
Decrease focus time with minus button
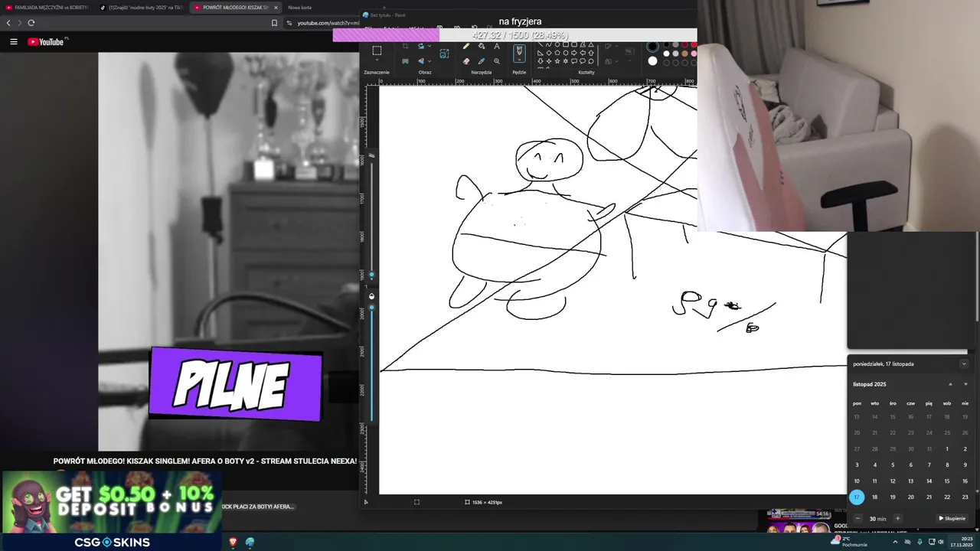coord(857,518)
